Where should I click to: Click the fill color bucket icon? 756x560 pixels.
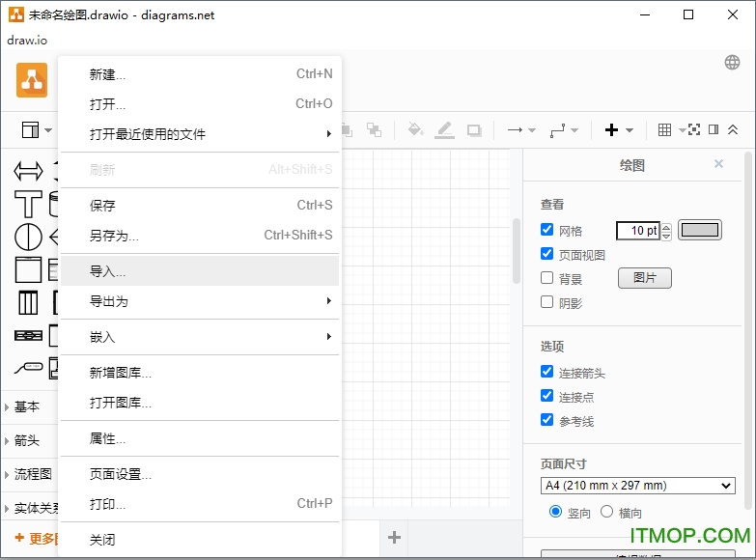415,129
